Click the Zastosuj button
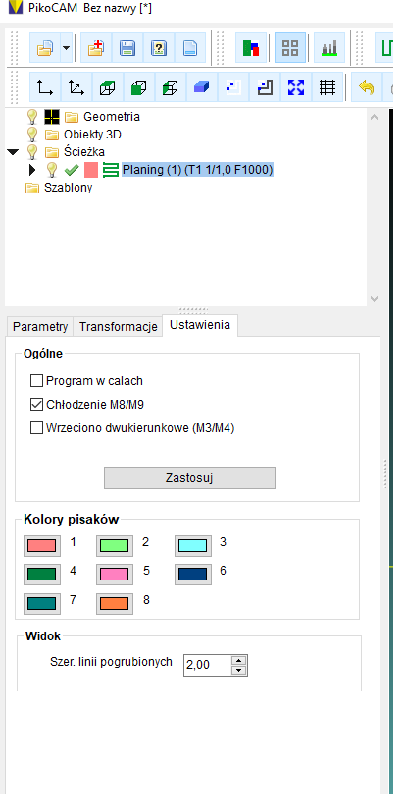 click(x=190, y=478)
